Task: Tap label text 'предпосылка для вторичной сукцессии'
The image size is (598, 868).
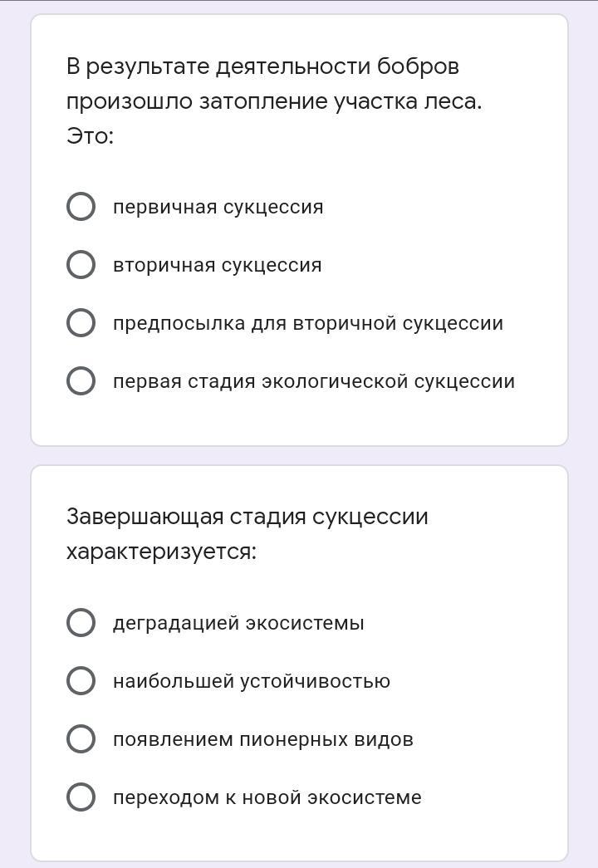Action: tap(307, 323)
